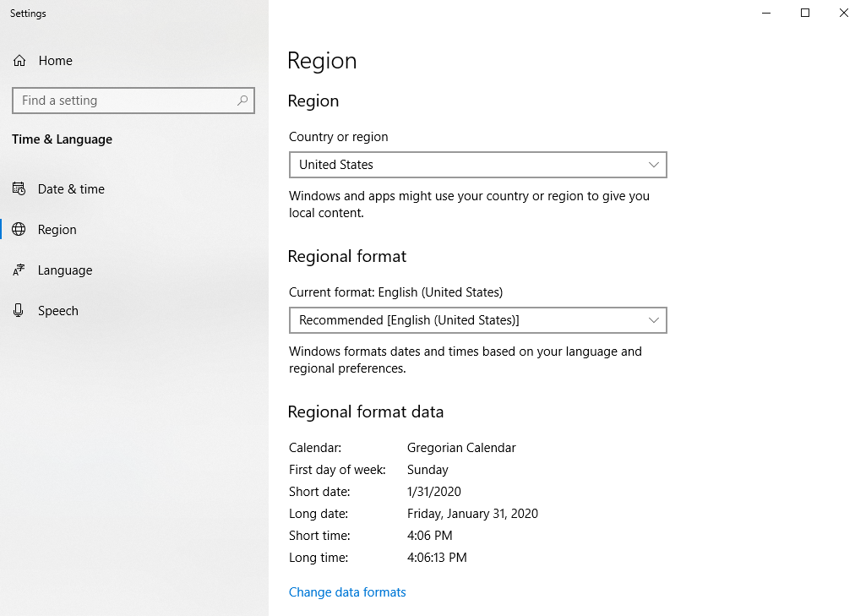Click Current format: English (United States) text
The width and height of the screenshot is (855, 616).
coord(396,292)
